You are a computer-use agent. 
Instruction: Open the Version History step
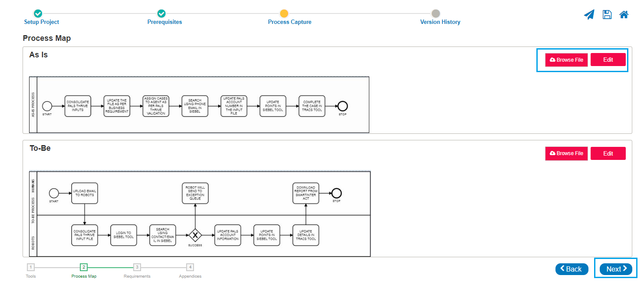click(x=440, y=22)
